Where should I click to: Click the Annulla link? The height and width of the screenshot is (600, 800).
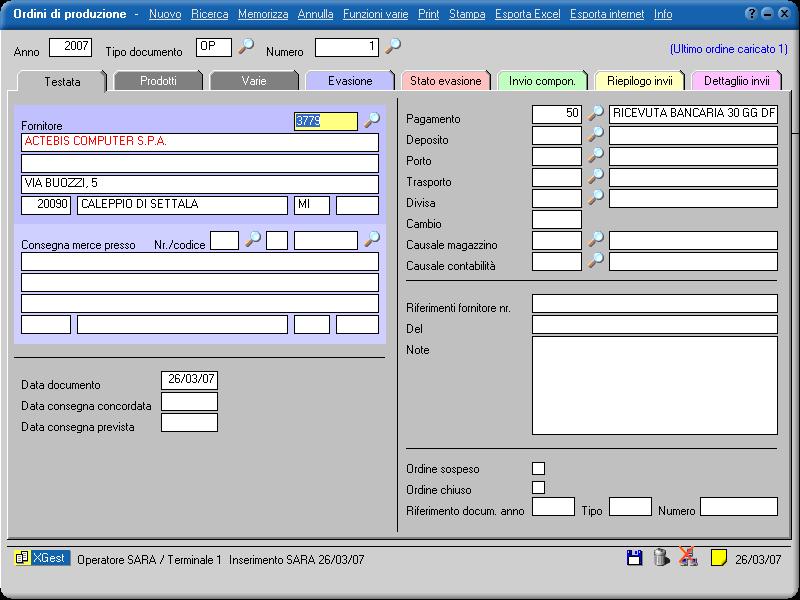pyautogui.click(x=315, y=14)
